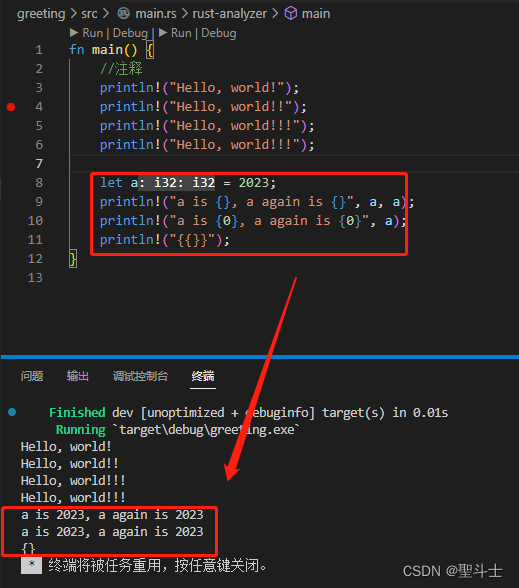The height and width of the screenshot is (588, 519).
Task: Click line number 7 in the gutter
Action: point(39,164)
